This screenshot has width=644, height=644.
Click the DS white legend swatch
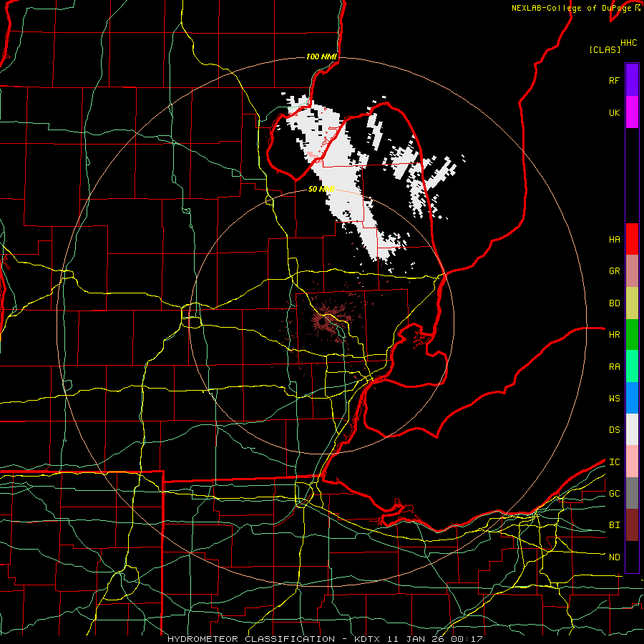(x=632, y=429)
